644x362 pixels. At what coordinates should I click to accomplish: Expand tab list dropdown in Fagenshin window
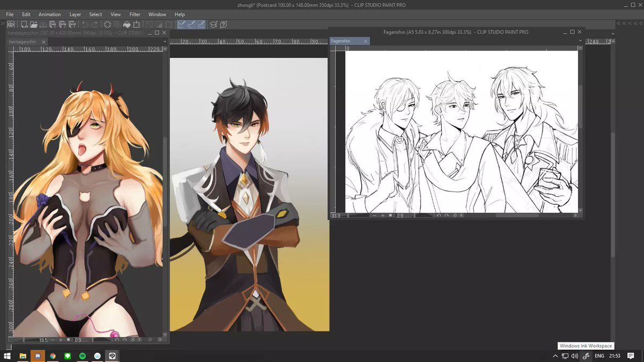[x=580, y=41]
